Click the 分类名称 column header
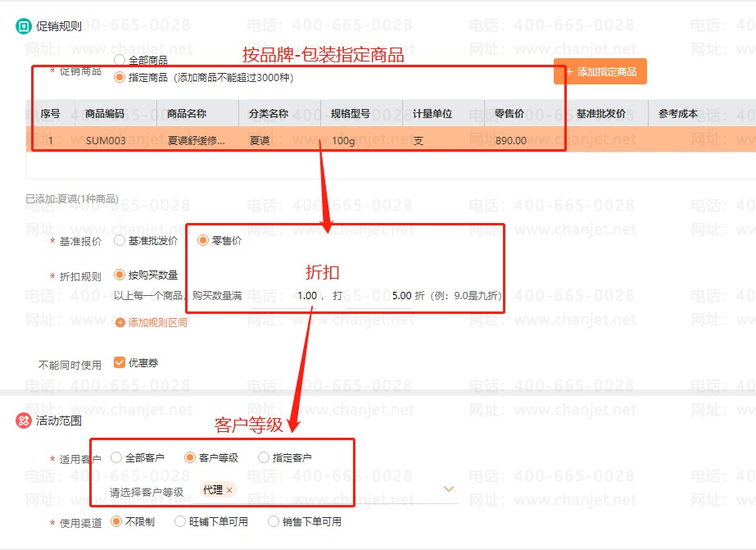Screen dimensions: 756x550 280,114
